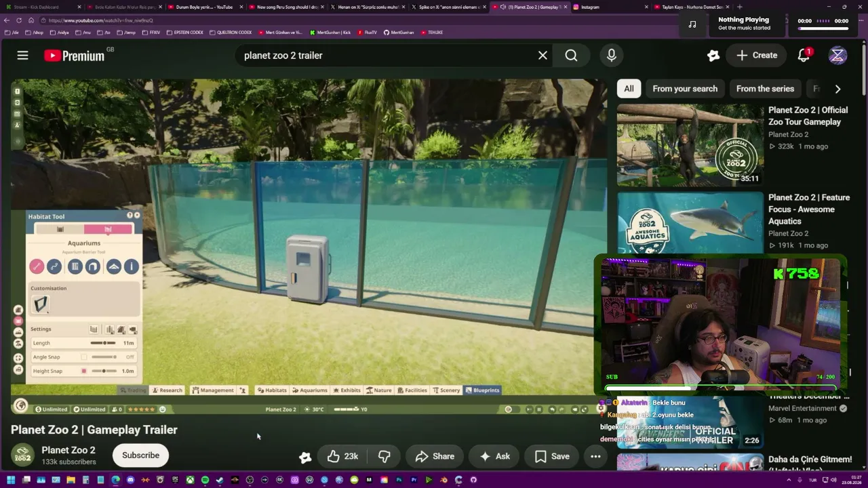Like the video with 23k likes

tap(342, 456)
